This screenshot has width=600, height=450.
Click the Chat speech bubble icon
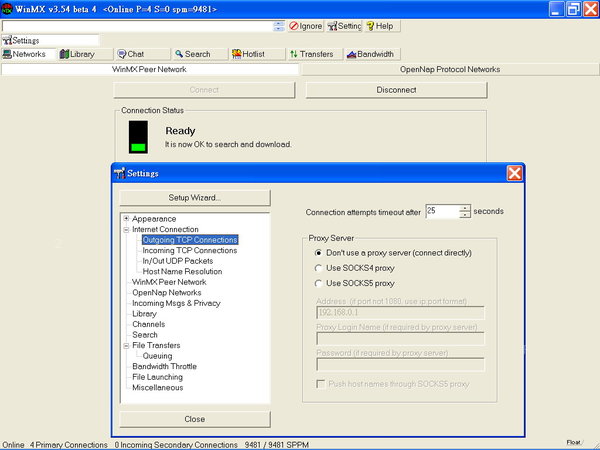click(122, 54)
